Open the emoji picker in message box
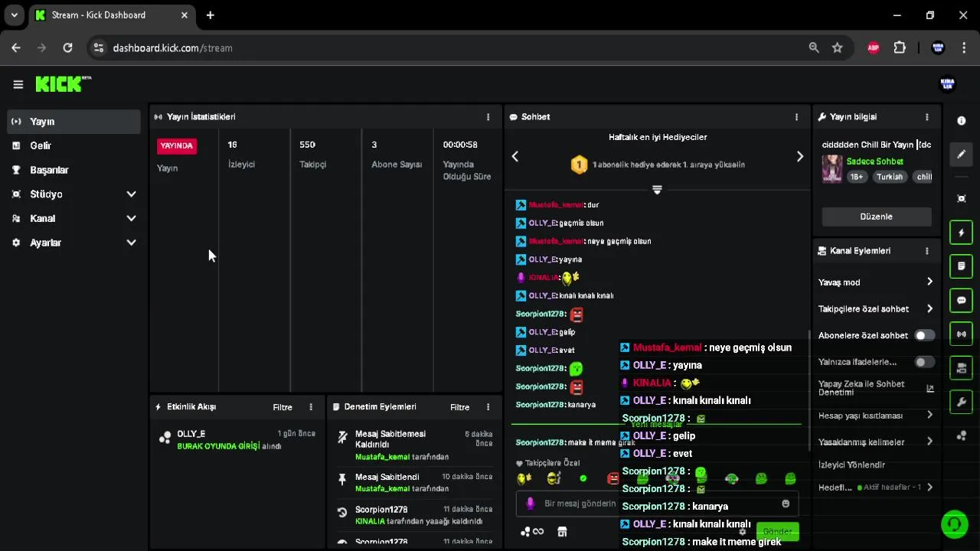This screenshot has width=980, height=551. (786, 504)
